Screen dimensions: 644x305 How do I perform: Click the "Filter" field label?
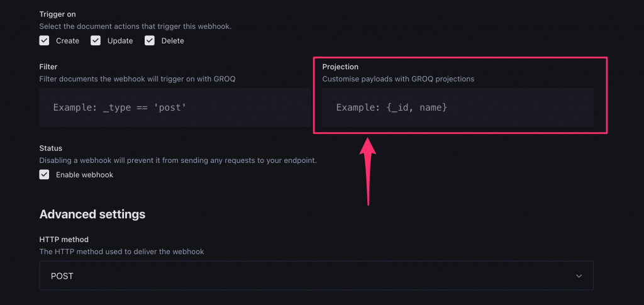pyautogui.click(x=48, y=67)
